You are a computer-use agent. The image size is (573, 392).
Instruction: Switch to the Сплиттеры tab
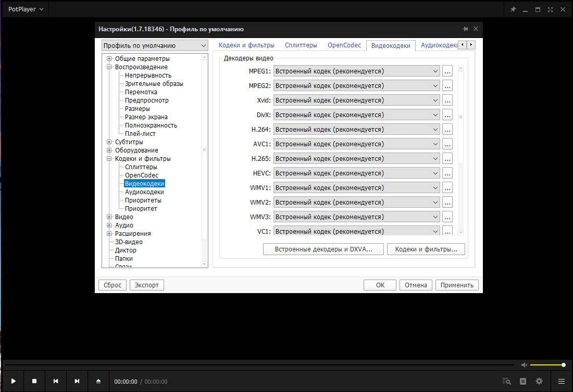point(301,45)
